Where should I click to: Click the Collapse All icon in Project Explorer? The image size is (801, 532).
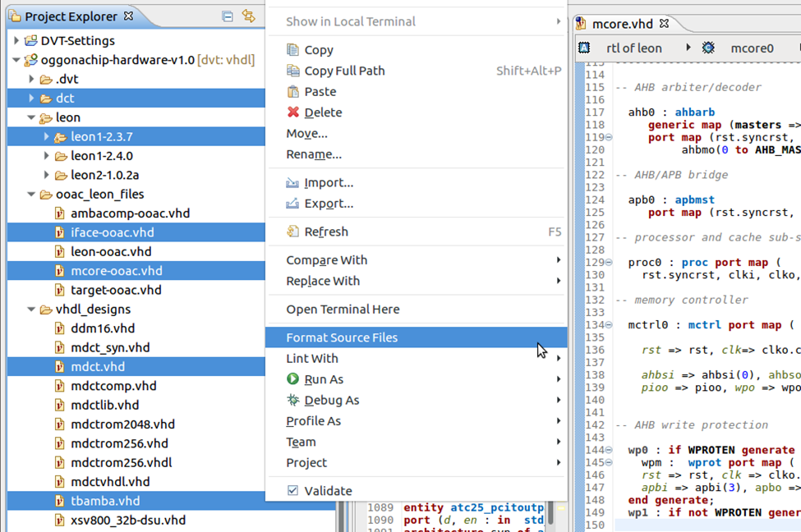(228, 16)
